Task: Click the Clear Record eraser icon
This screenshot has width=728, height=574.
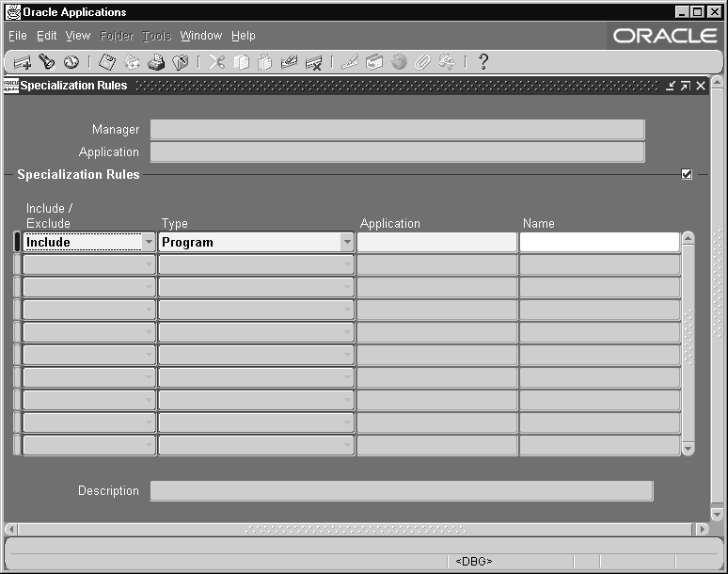Action: point(289,62)
